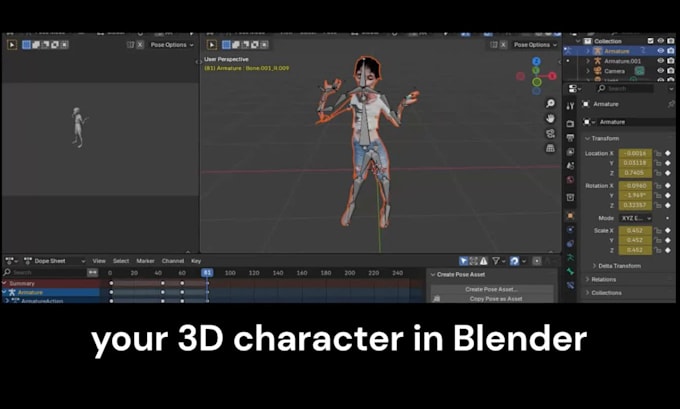
Task: Open the Select menu in Dope Sheet
Action: [121, 261]
